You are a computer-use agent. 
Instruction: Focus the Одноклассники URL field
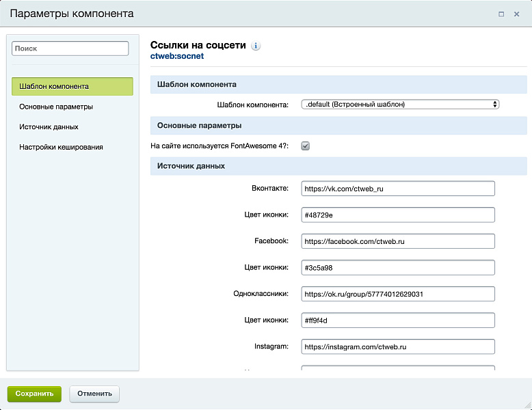point(397,295)
